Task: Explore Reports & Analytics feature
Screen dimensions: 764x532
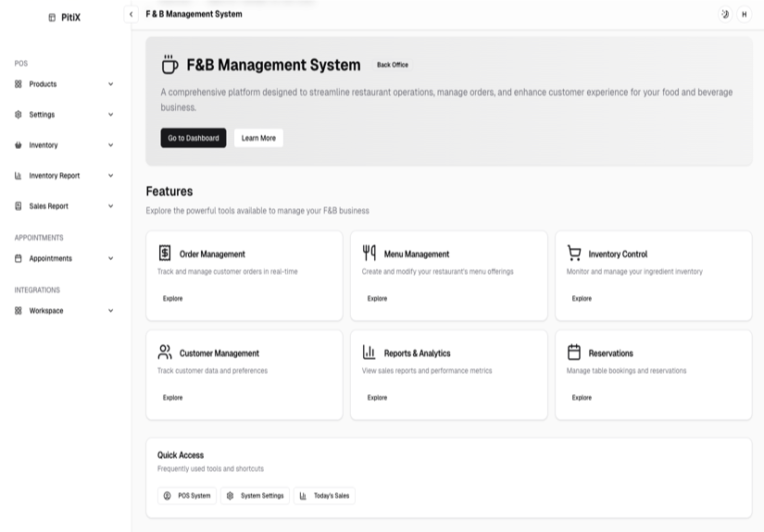Action: 377,398
